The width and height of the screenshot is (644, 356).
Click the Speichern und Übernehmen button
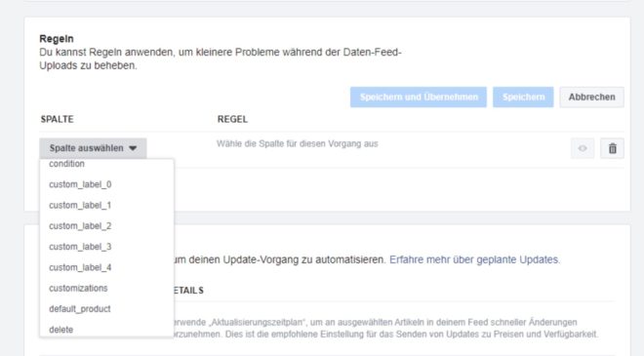(419, 97)
